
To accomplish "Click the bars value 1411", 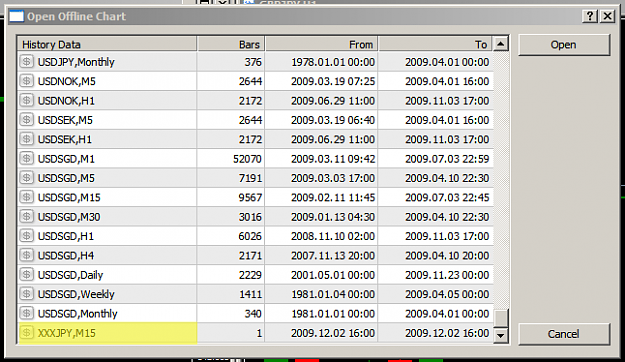I will click(250, 294).
